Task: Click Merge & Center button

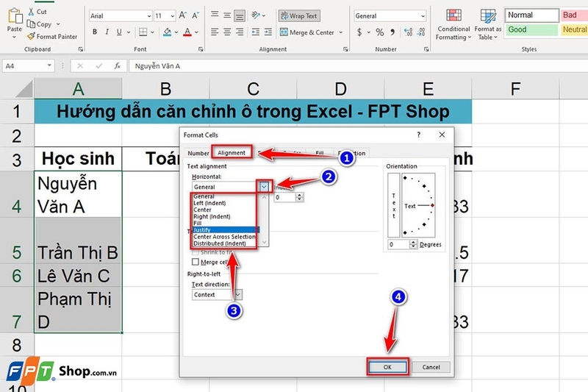Action: click(x=307, y=32)
